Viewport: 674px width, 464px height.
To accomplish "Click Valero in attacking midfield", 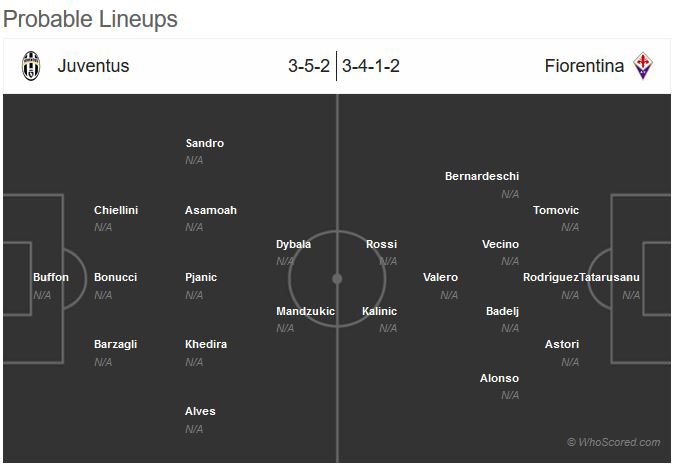I will [440, 277].
